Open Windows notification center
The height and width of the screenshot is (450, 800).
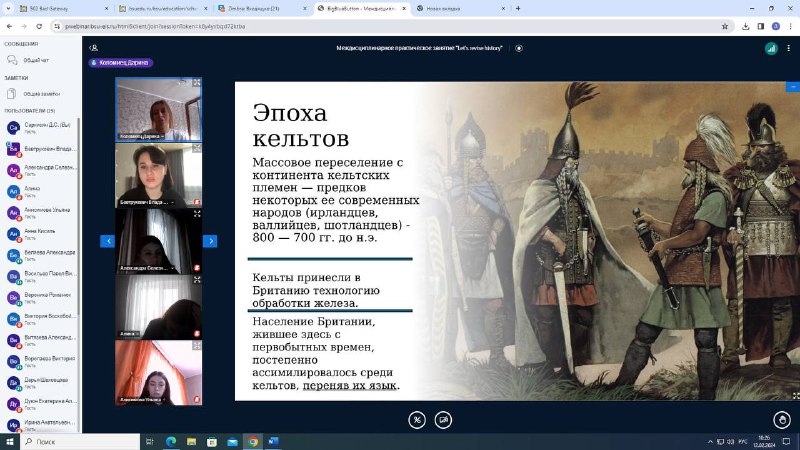787,441
